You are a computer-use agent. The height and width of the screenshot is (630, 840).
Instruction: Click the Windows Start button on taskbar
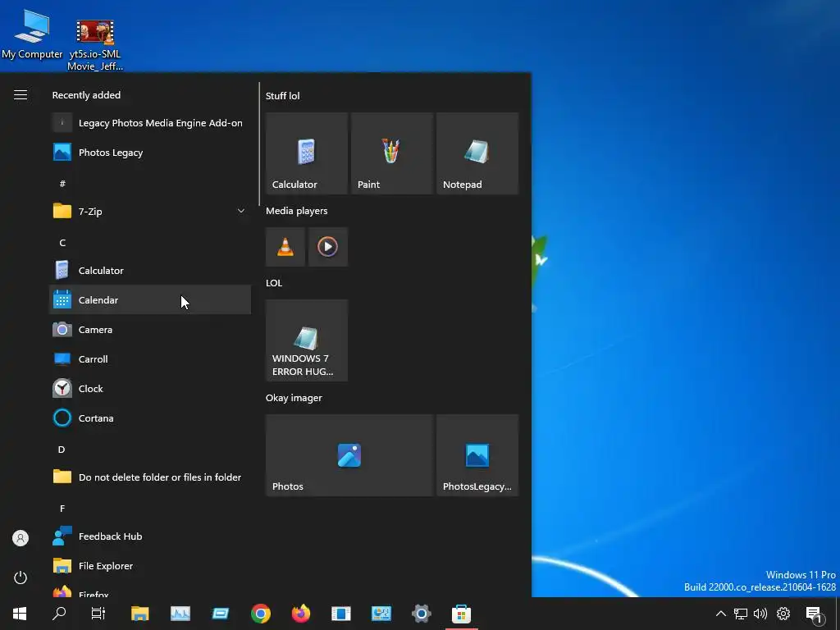pyautogui.click(x=20, y=614)
